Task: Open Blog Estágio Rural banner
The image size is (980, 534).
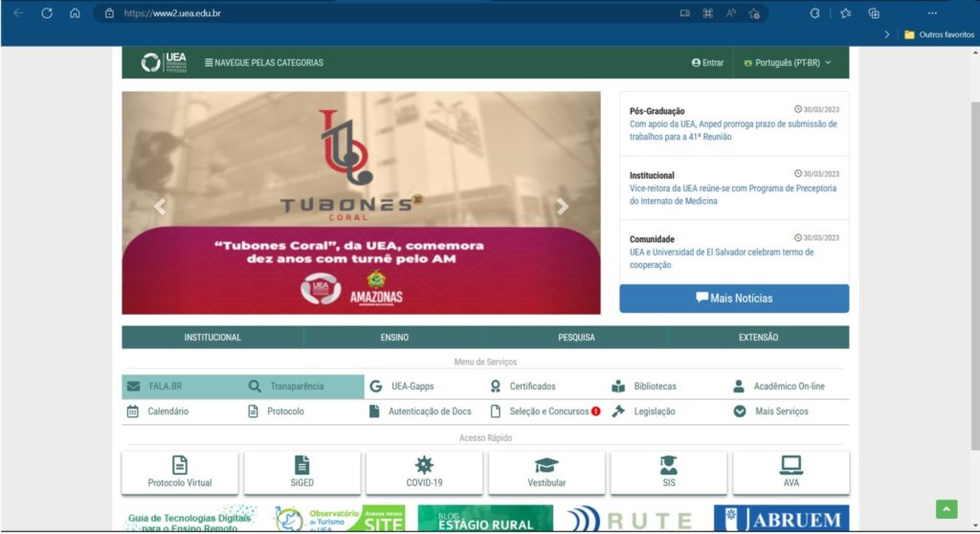Action: (485, 519)
